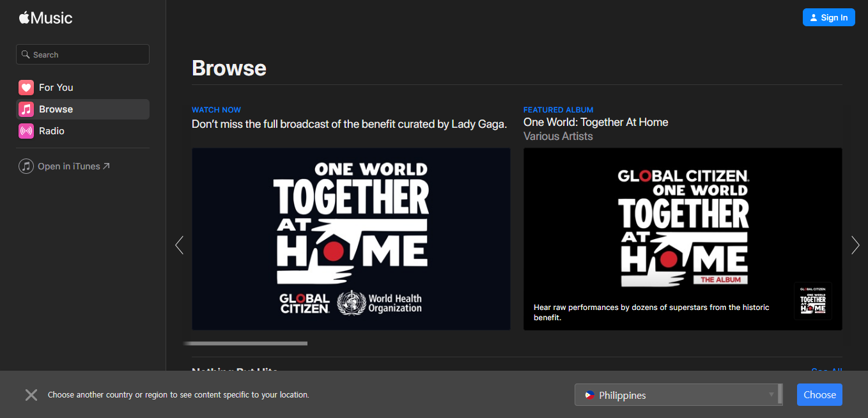
Task: Go to previous carousel slide
Action: point(180,245)
